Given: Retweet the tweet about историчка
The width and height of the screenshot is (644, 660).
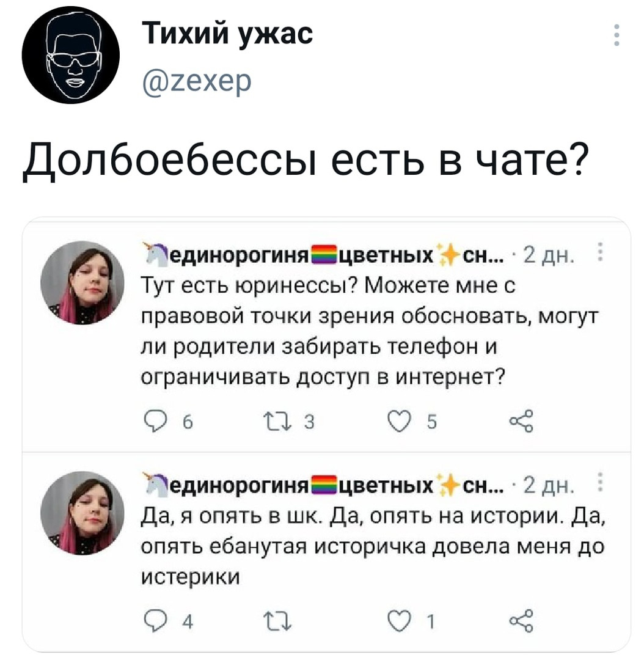Looking at the screenshot, I should [x=277, y=621].
